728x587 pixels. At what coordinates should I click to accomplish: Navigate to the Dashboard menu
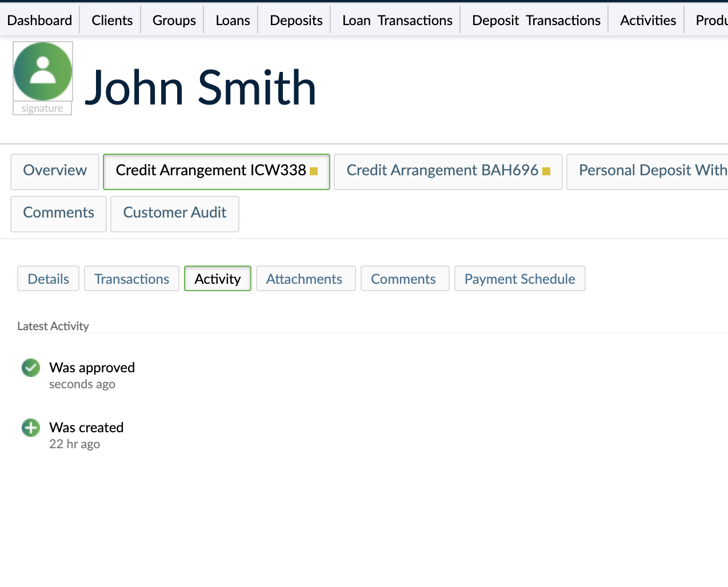point(39,19)
